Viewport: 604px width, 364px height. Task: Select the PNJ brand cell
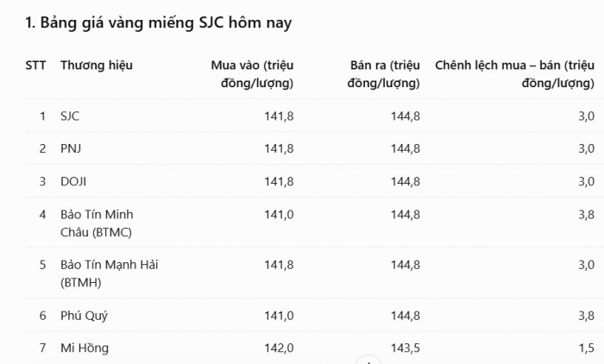pyautogui.click(x=71, y=148)
